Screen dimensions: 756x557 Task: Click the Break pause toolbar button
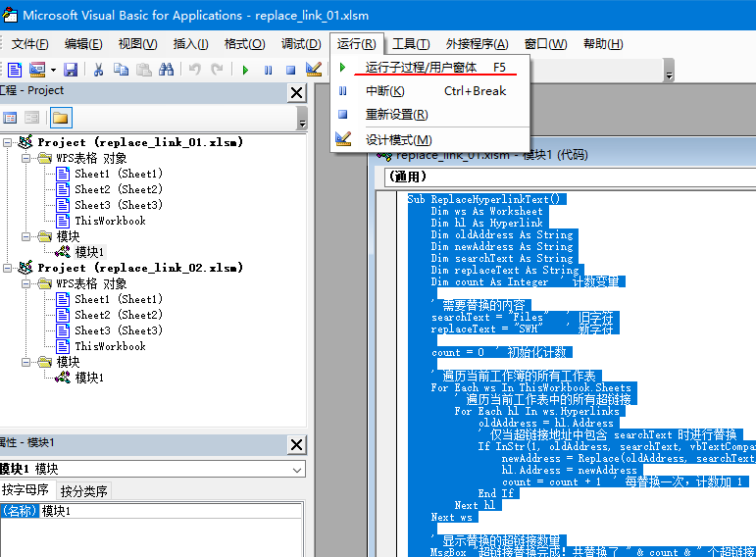tap(268, 71)
